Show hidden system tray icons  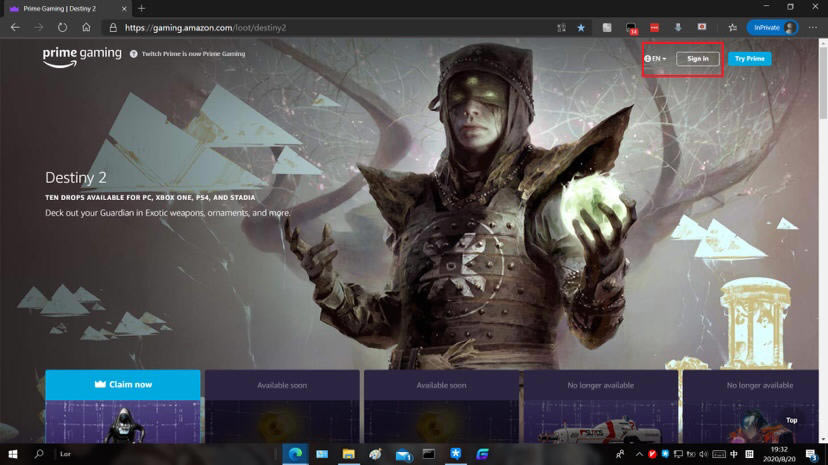(x=639, y=454)
